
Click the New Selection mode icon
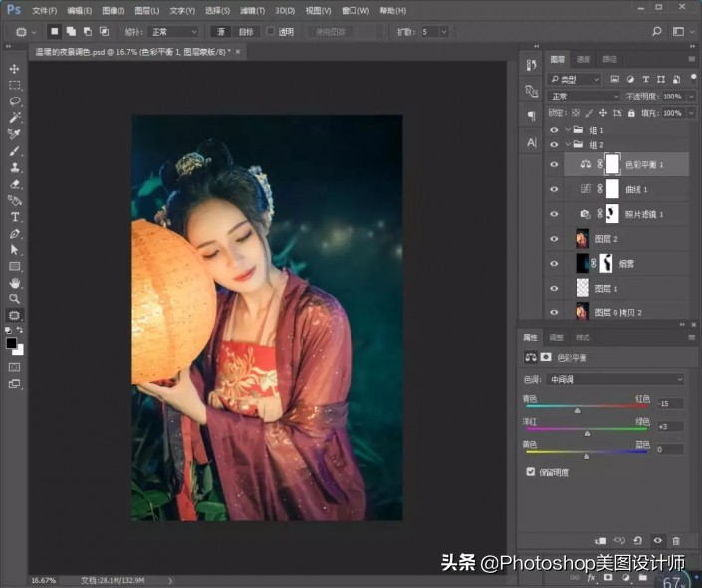click(54, 31)
